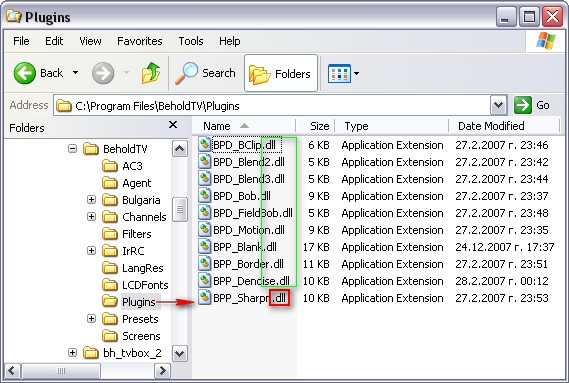Click the BPD_FieldBob.dll file icon
The image size is (569, 383).
click(x=205, y=213)
